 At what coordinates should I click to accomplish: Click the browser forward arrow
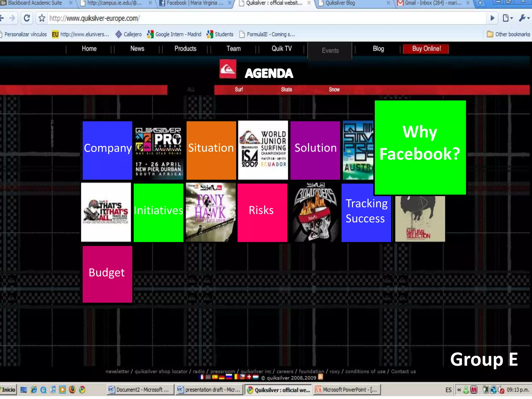[12, 18]
